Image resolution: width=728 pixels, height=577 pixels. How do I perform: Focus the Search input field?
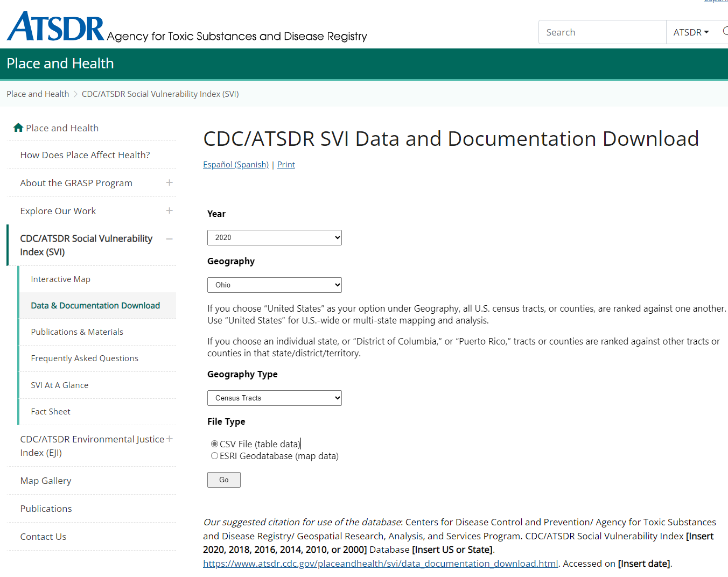pos(603,32)
